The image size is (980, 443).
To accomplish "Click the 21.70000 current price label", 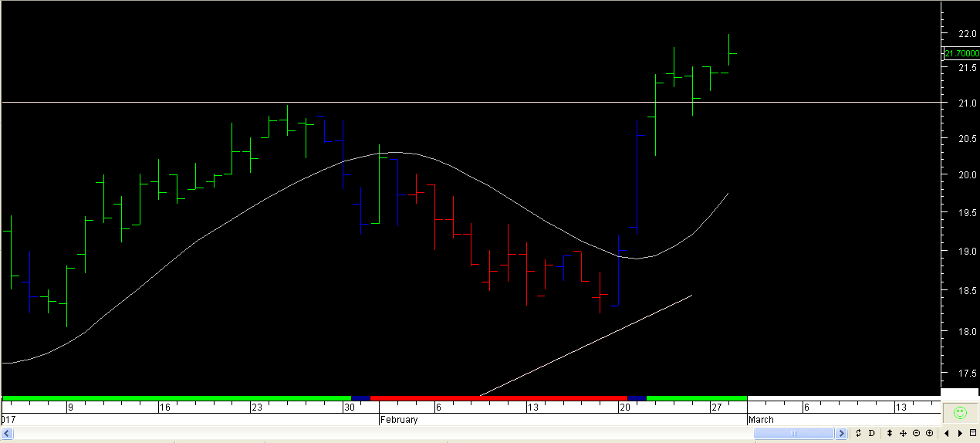I will click(961, 53).
